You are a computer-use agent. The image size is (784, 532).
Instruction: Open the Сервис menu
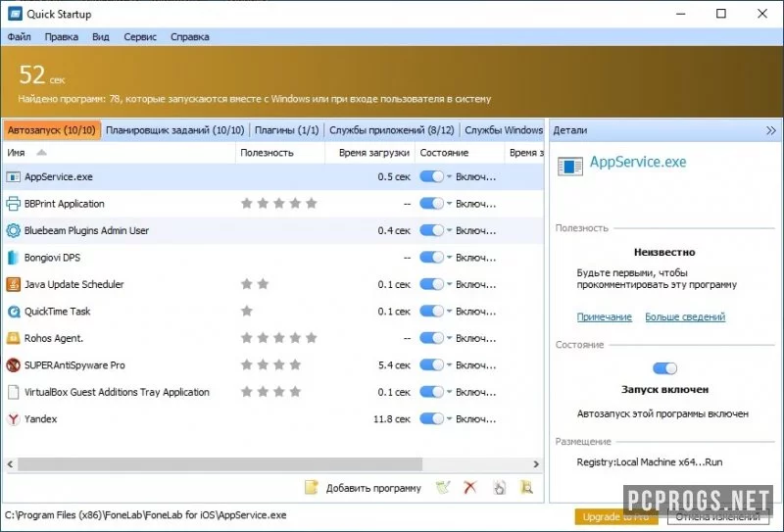(140, 37)
